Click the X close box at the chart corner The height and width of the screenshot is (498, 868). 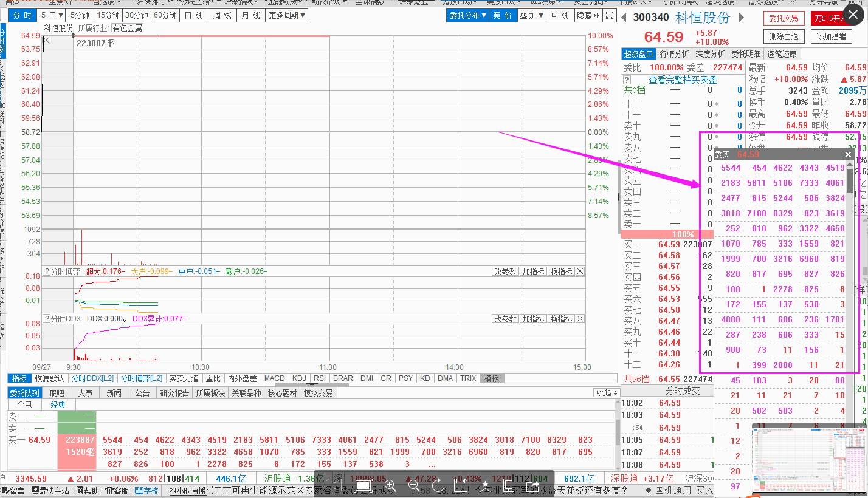click(47, 41)
